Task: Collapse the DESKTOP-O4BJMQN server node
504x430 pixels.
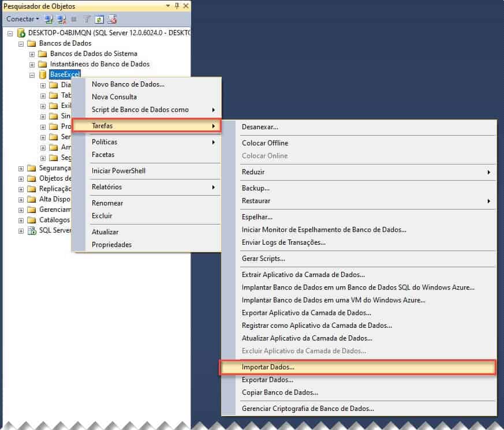Action: tap(10, 33)
